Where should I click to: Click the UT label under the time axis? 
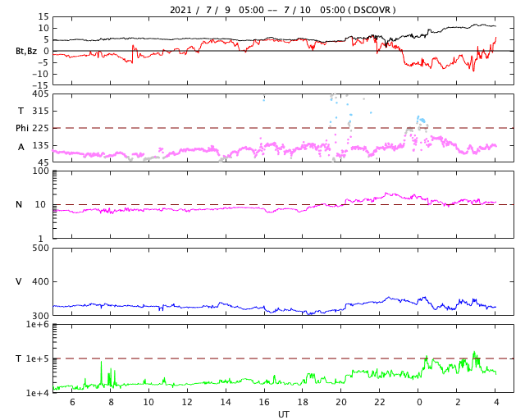click(x=283, y=414)
